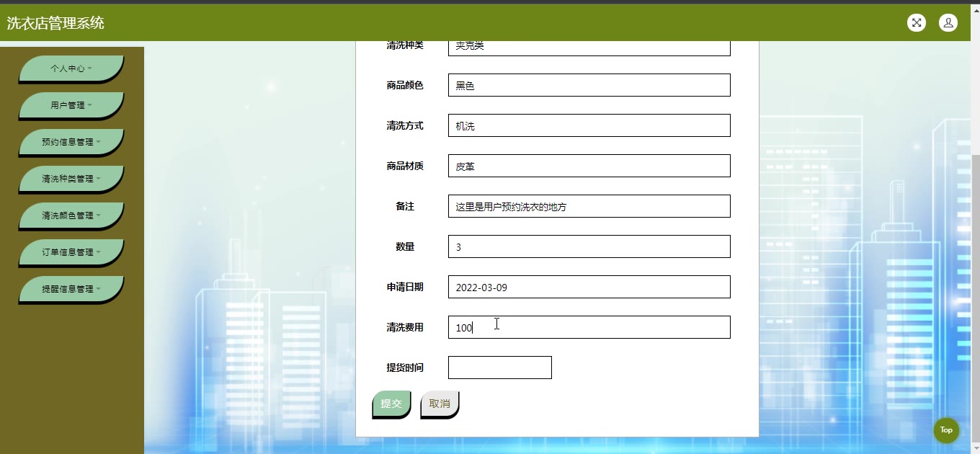Focus the 商品颜色 input field
The image size is (980, 454).
589,85
